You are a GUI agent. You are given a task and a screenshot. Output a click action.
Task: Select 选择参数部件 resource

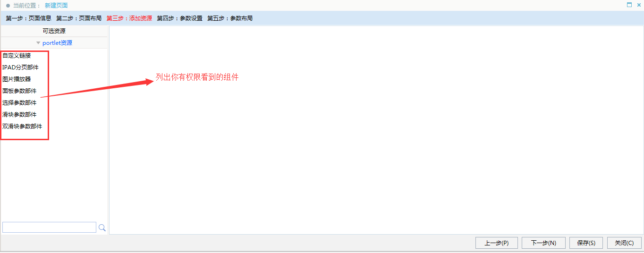[x=19, y=103]
